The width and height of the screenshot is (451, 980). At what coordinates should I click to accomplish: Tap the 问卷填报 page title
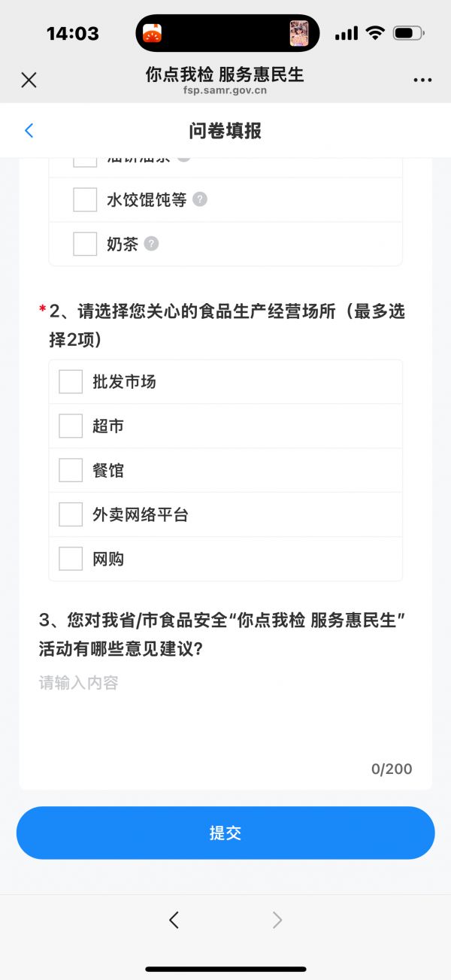pos(225,131)
